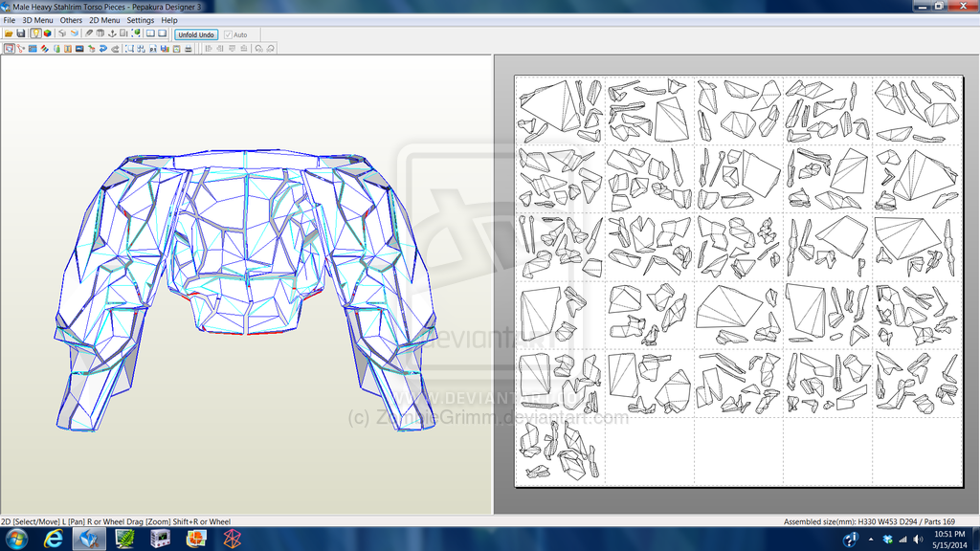Click the align right icon
Screen dimensions: 980x551
click(220, 49)
